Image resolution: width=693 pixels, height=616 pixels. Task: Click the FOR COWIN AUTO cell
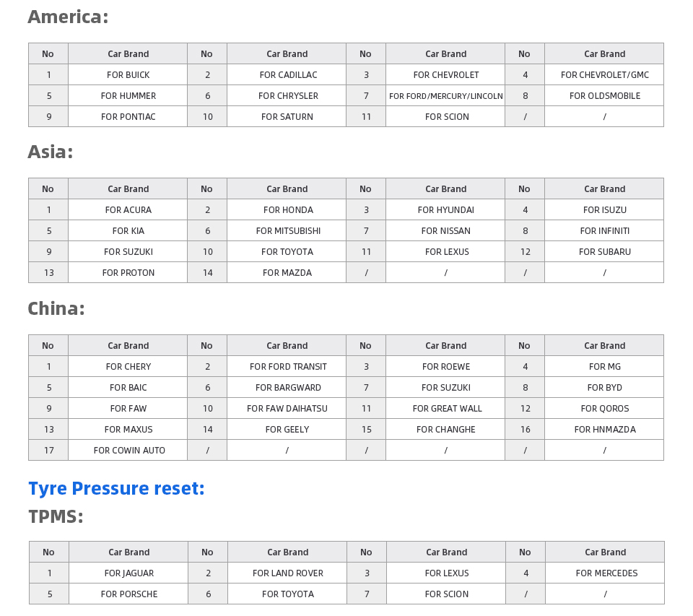[128, 450]
